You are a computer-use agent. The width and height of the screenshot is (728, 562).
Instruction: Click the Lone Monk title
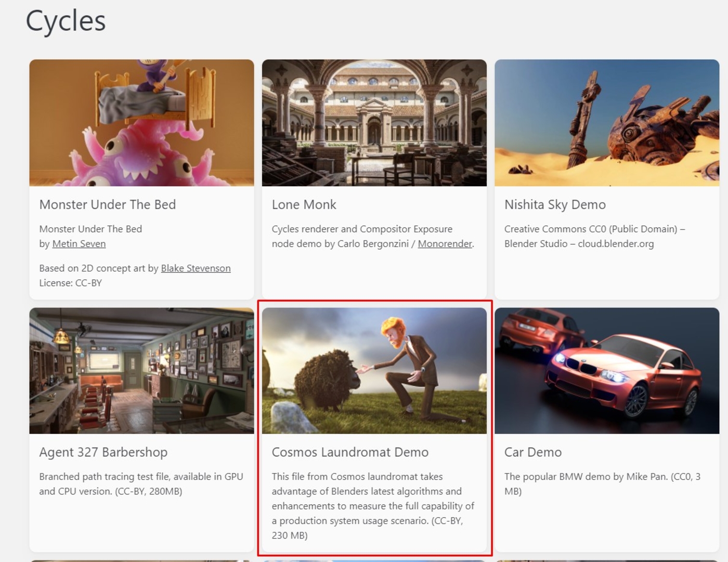[x=304, y=205]
